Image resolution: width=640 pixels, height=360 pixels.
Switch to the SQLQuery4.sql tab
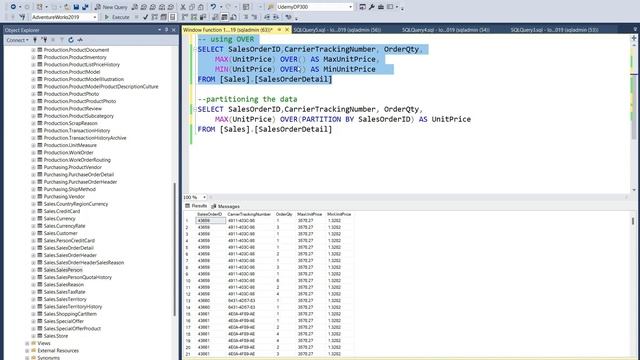[x=446, y=30]
